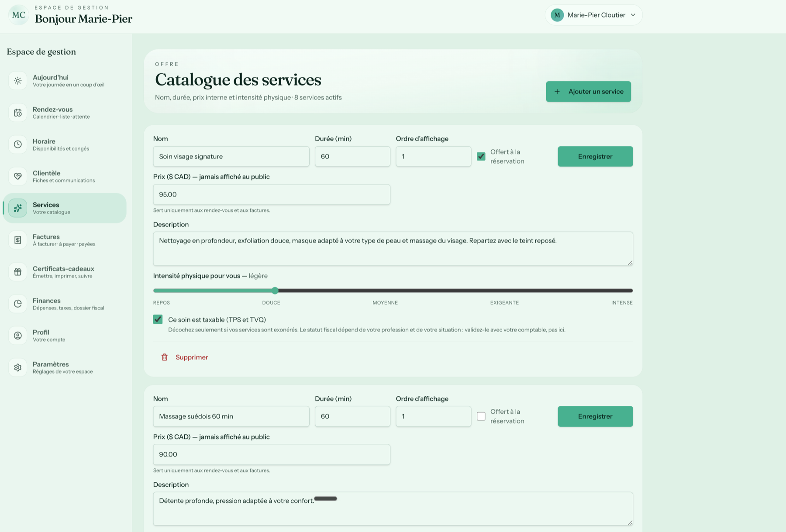The image size is (786, 532).
Task: Click the Description textarea starting Nettoyage en profondeur
Action: tap(393, 249)
